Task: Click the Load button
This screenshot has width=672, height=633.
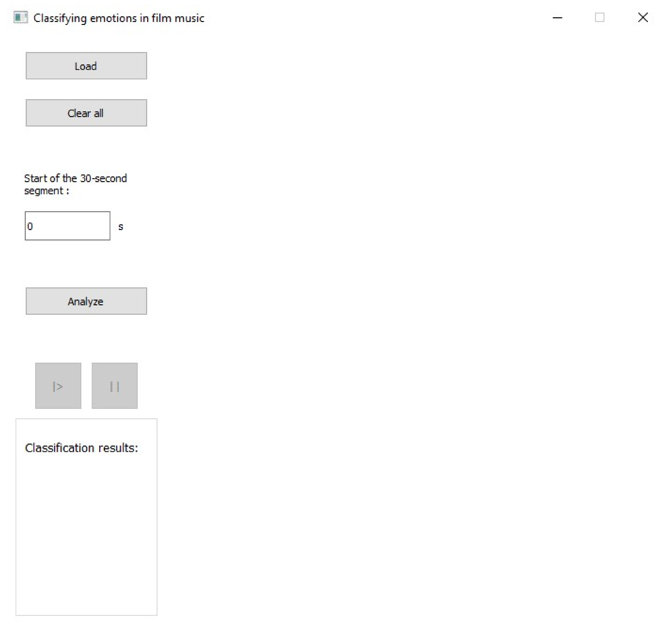Action: point(86,66)
